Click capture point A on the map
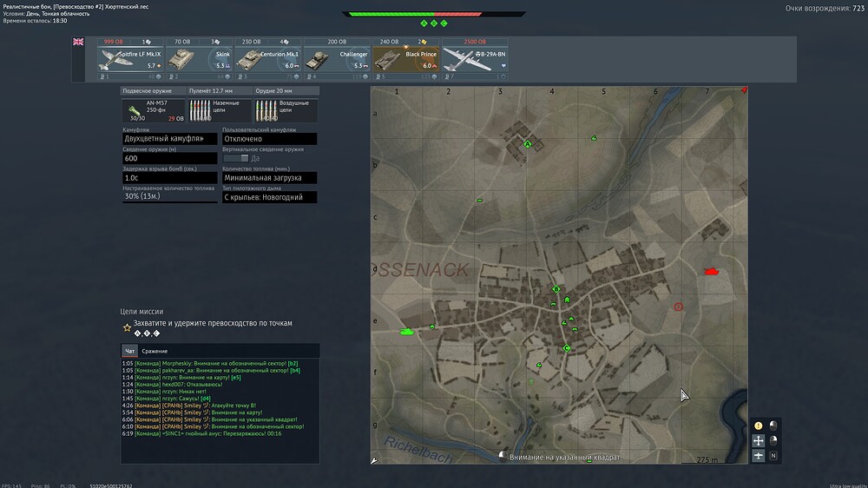Viewport: 868px width, 488px height. pyautogui.click(x=528, y=144)
